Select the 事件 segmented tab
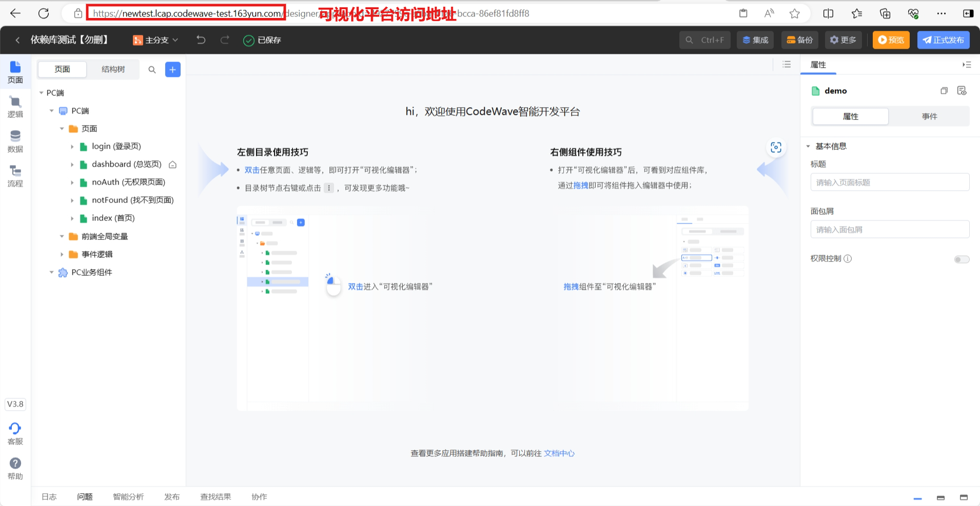The width and height of the screenshot is (980, 506). pyautogui.click(x=929, y=116)
